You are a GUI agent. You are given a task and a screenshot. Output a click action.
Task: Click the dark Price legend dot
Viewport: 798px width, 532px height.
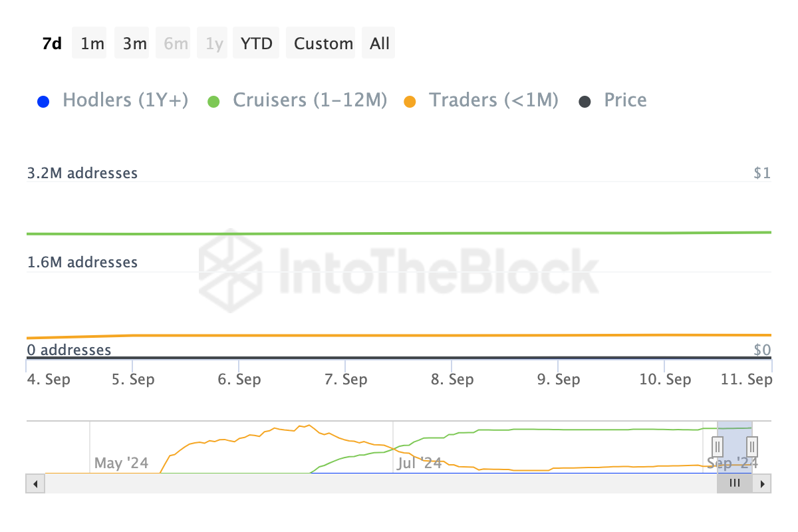coord(585,102)
